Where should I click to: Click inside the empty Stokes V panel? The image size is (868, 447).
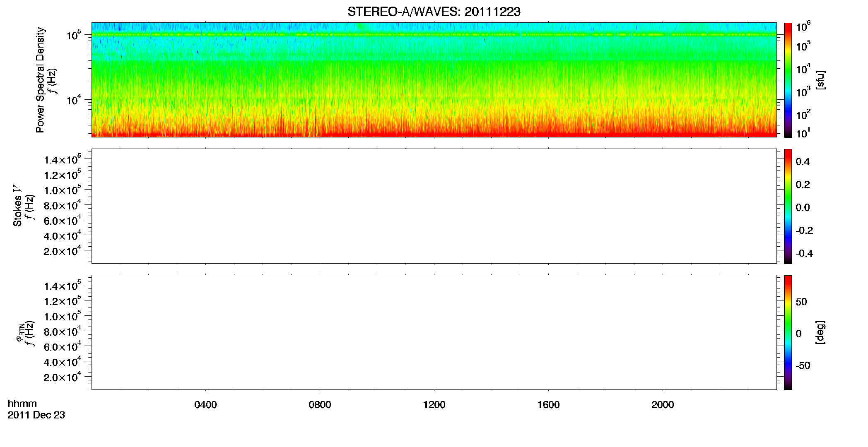click(434, 206)
